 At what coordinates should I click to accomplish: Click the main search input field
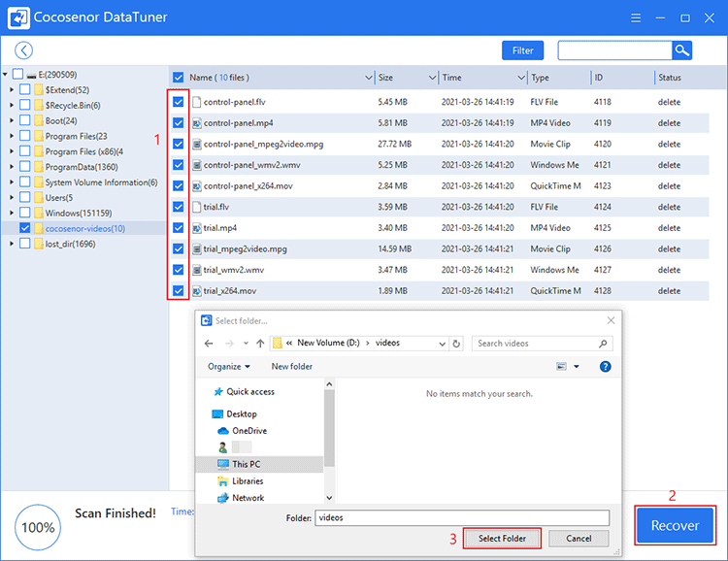click(614, 50)
